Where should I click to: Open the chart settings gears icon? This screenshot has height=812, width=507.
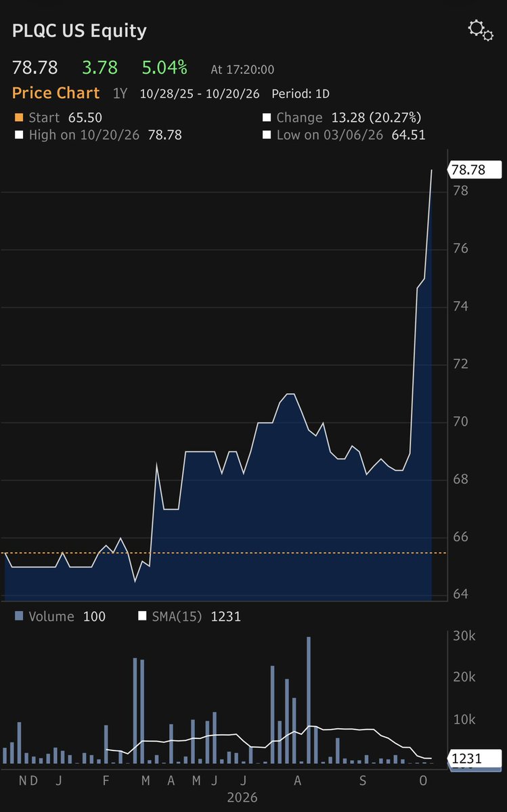[481, 30]
